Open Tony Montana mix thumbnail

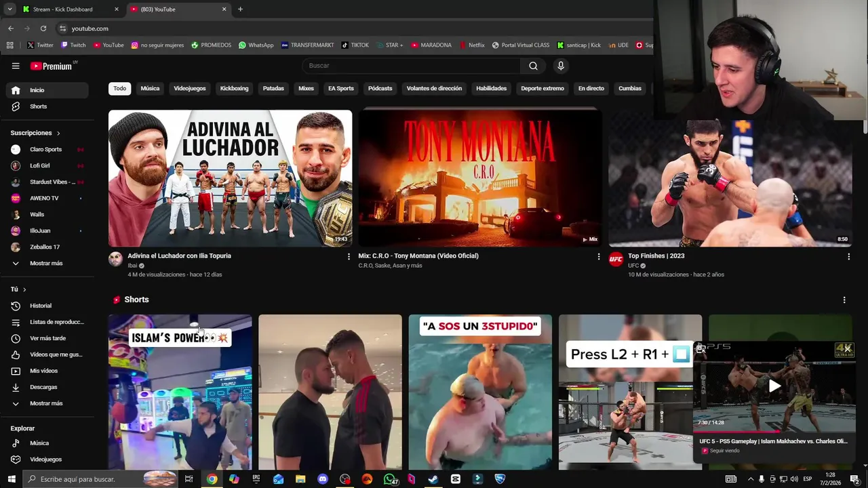pyautogui.click(x=480, y=178)
